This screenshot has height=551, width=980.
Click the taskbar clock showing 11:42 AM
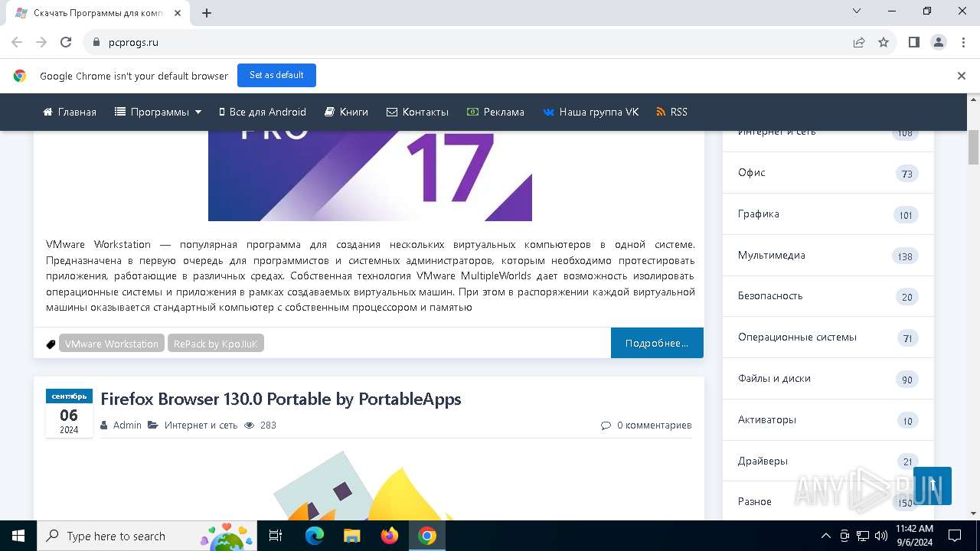pyautogui.click(x=914, y=536)
